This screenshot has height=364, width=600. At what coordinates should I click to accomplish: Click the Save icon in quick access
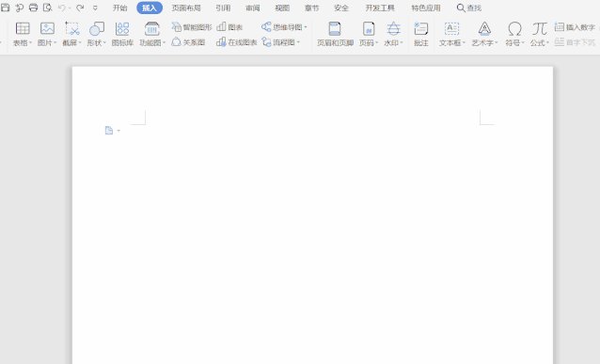[6, 8]
